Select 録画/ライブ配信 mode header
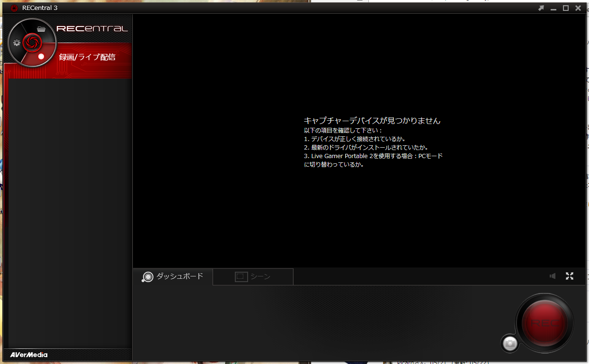 (x=87, y=57)
